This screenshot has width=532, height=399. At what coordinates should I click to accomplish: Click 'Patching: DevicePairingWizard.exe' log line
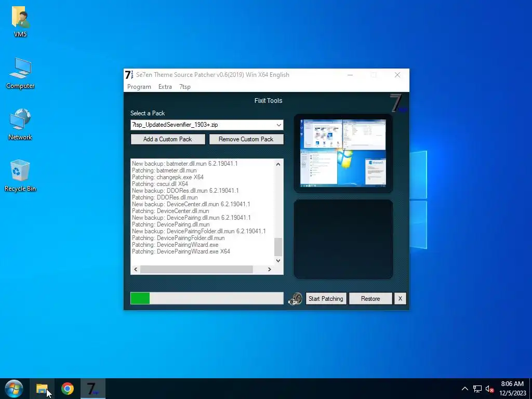(x=175, y=245)
